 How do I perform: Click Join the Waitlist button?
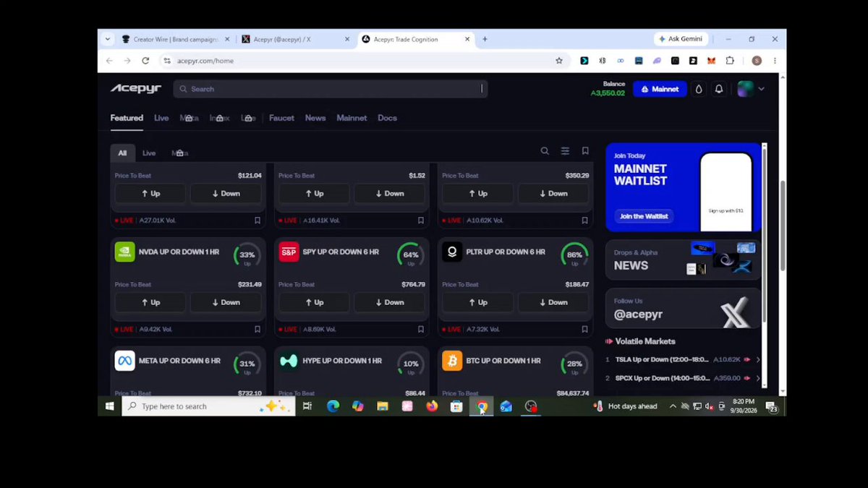pos(643,216)
